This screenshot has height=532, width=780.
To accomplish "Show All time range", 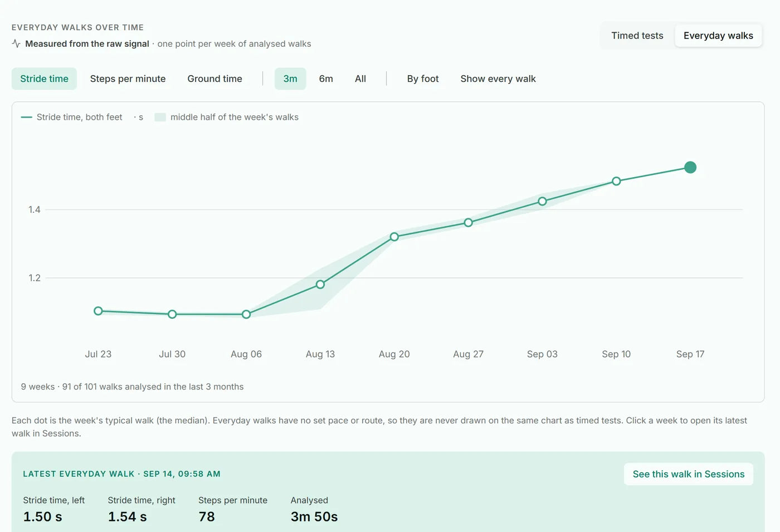I will (360, 79).
